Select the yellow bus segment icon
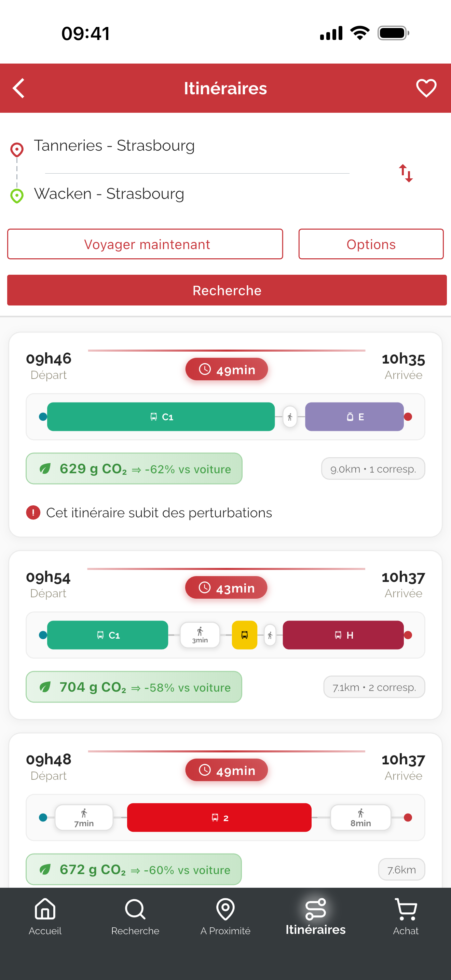The height and width of the screenshot is (980, 451). pyautogui.click(x=245, y=635)
